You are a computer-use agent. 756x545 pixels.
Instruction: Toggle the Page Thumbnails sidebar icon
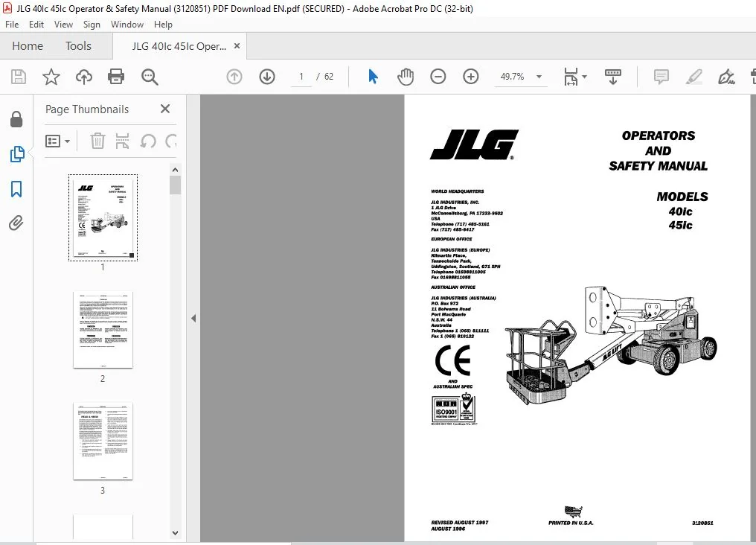17,154
